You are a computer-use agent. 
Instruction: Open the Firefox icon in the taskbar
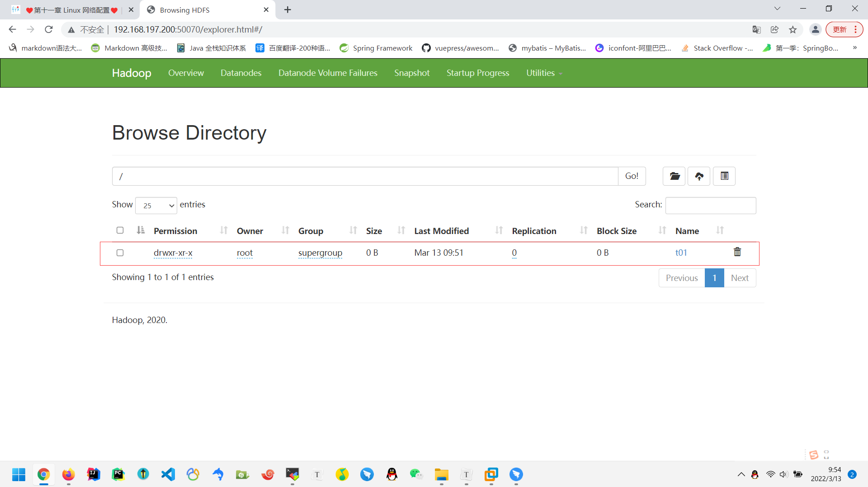68,474
